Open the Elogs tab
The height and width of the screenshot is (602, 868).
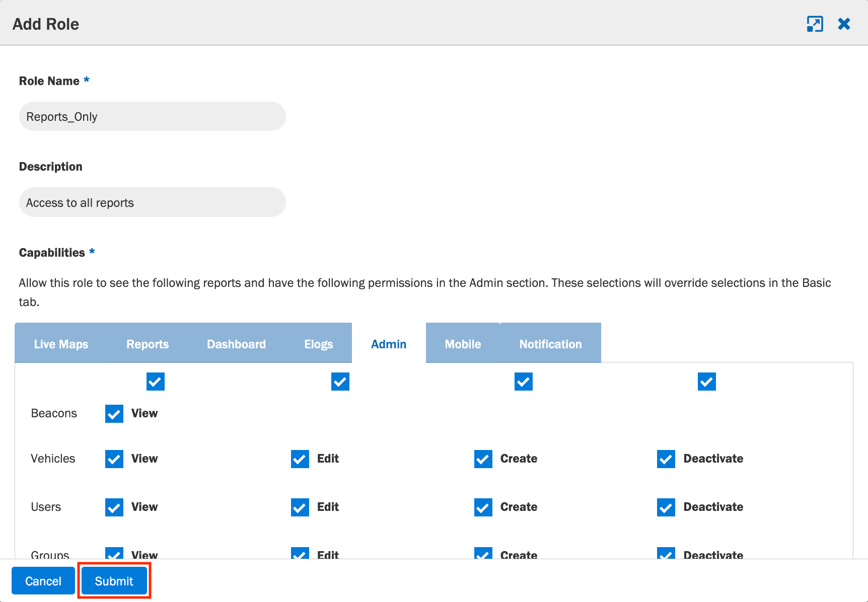click(x=319, y=344)
